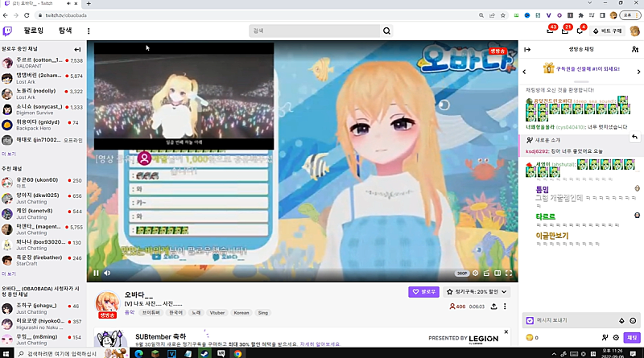
Task: Open notifications bell with 4 badge
Action: point(580,31)
